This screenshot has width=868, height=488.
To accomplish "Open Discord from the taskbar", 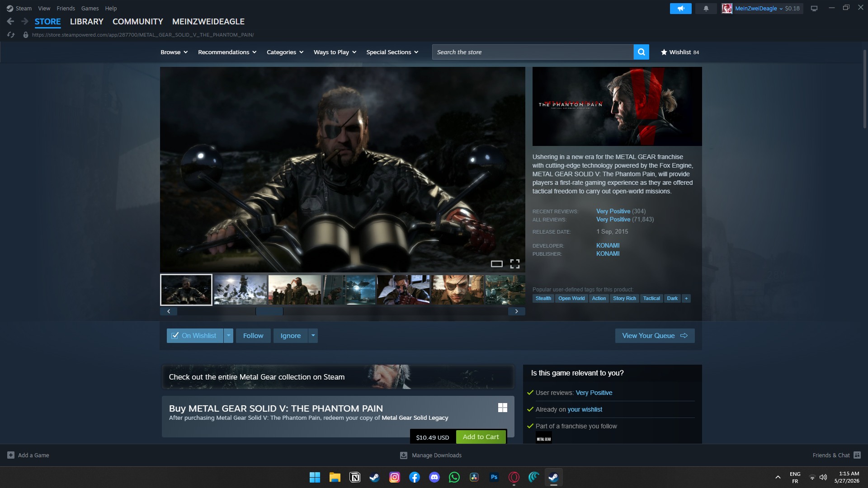I will (x=434, y=477).
